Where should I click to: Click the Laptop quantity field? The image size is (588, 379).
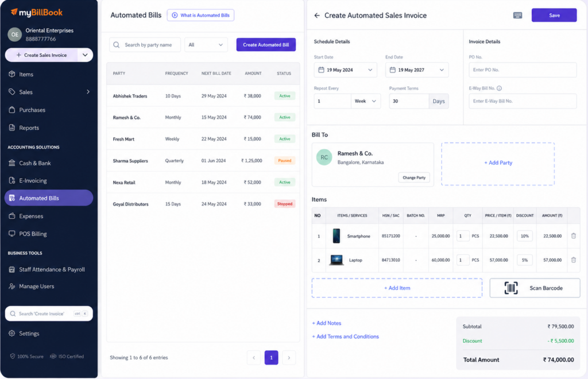point(463,260)
